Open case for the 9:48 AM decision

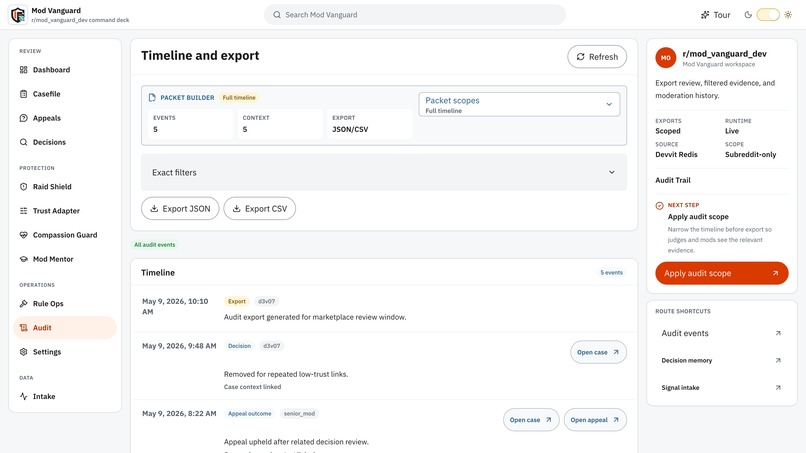coord(598,352)
